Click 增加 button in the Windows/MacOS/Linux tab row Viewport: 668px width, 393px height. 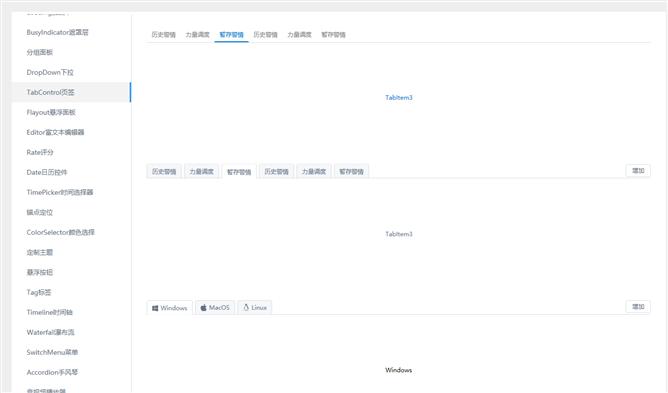pyautogui.click(x=638, y=307)
